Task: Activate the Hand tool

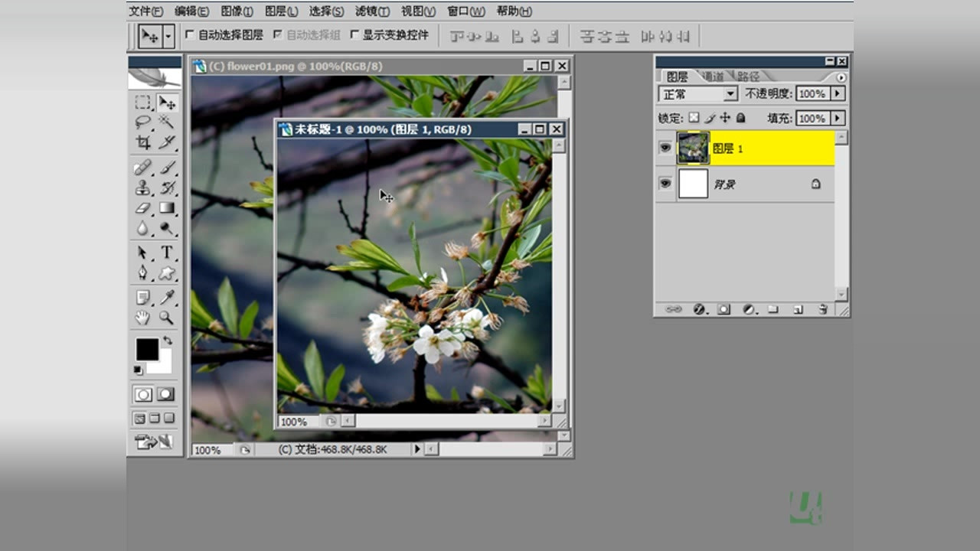Action: coord(143,318)
